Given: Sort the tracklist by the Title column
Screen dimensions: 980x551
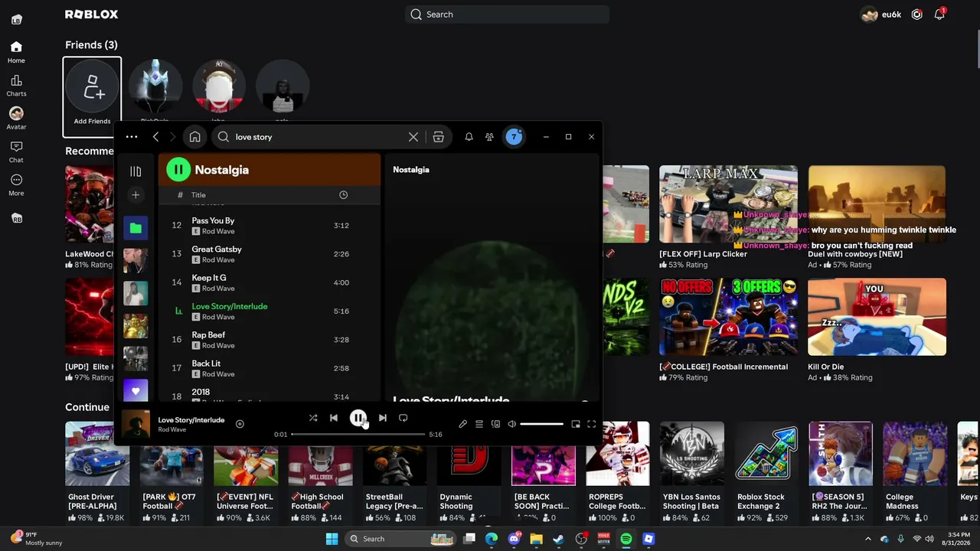Looking at the screenshot, I should click(198, 195).
